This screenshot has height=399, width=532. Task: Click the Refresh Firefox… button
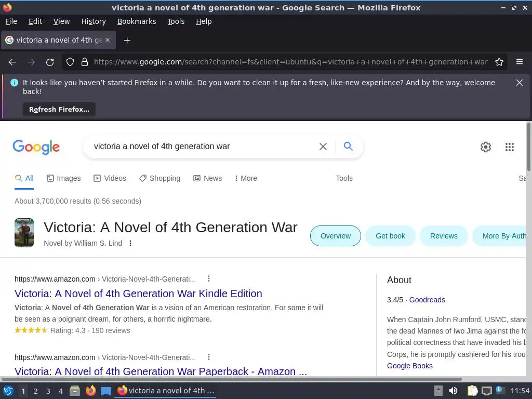point(59,110)
